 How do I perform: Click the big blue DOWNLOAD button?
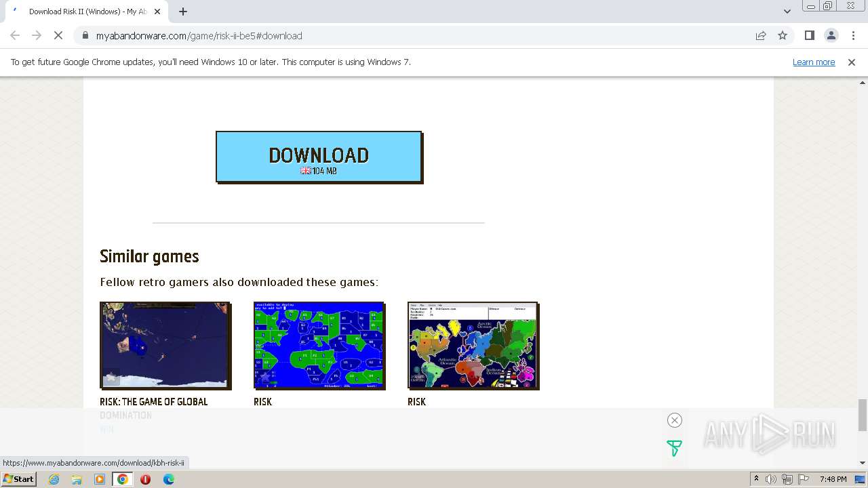pos(319,157)
